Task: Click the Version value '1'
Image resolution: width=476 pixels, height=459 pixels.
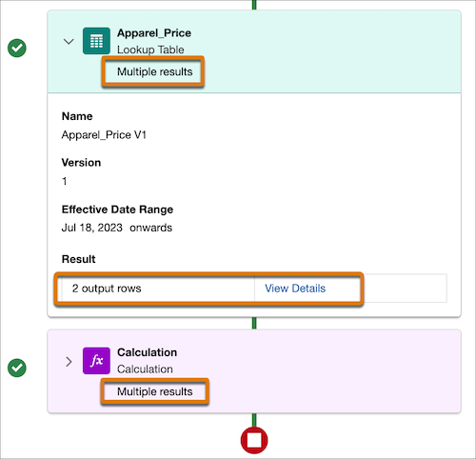Action: pos(65,181)
